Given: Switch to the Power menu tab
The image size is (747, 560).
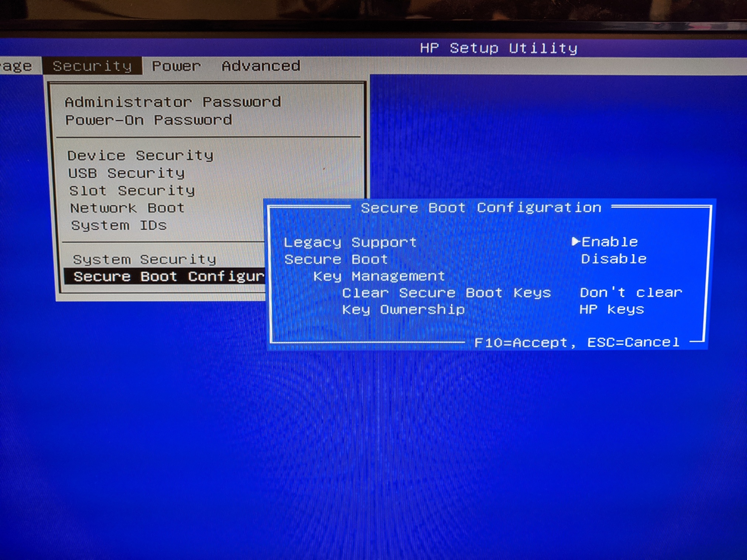Looking at the screenshot, I should (x=176, y=66).
